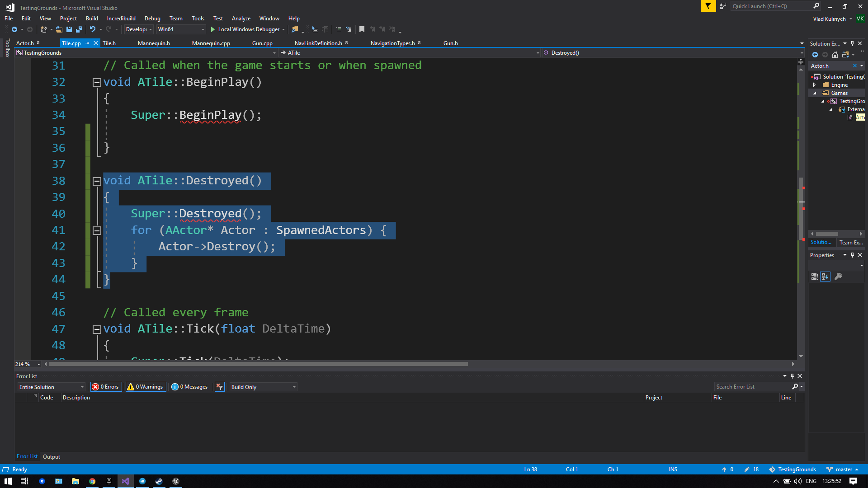Toggle the 0 Warnings filter
The image size is (868, 488).
[146, 387]
